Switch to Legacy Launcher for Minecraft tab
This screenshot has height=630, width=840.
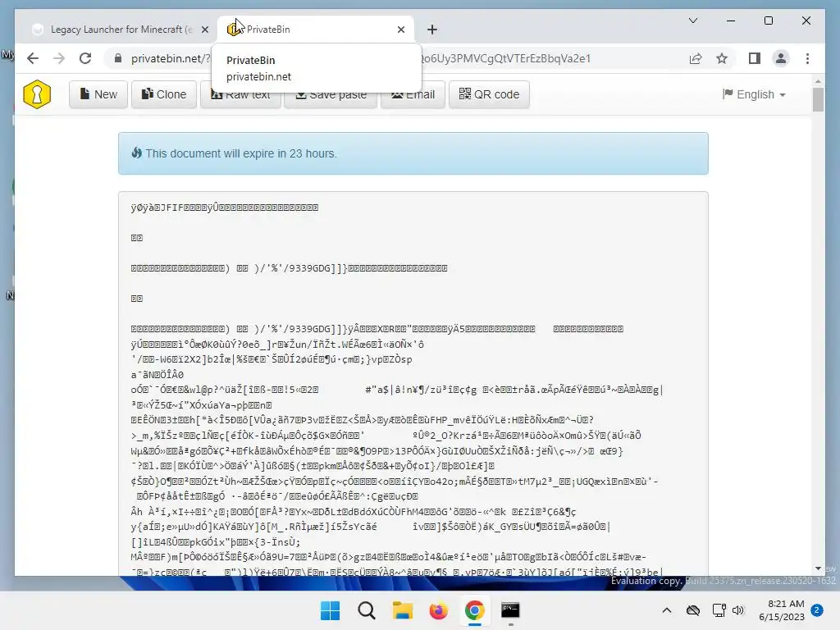click(121, 30)
